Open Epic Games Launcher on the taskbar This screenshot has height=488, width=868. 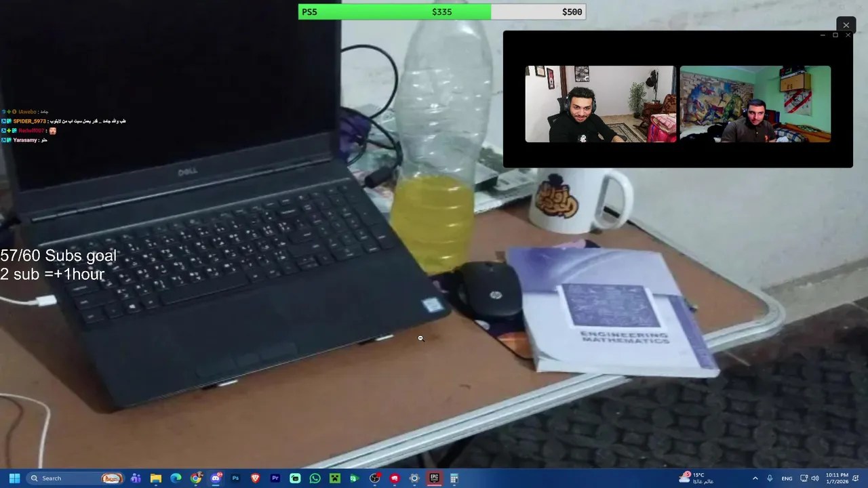(x=434, y=478)
